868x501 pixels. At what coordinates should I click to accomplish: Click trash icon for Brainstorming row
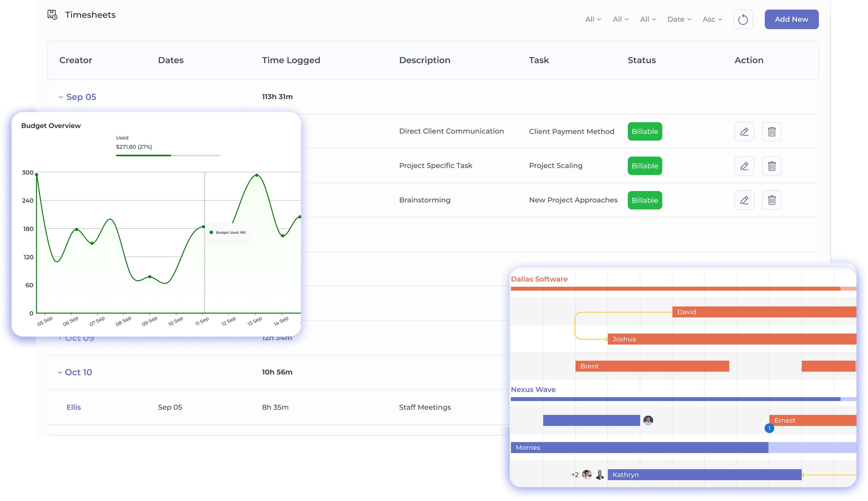[x=771, y=200]
